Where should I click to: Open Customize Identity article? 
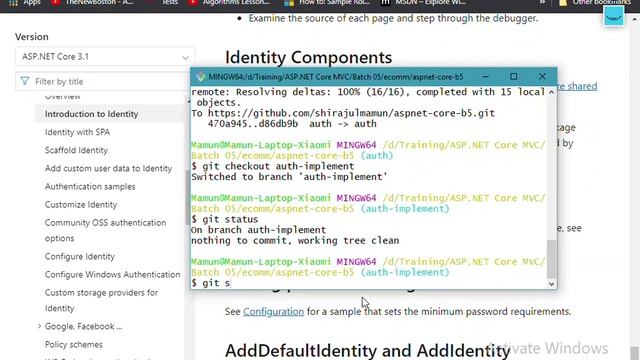(81, 204)
